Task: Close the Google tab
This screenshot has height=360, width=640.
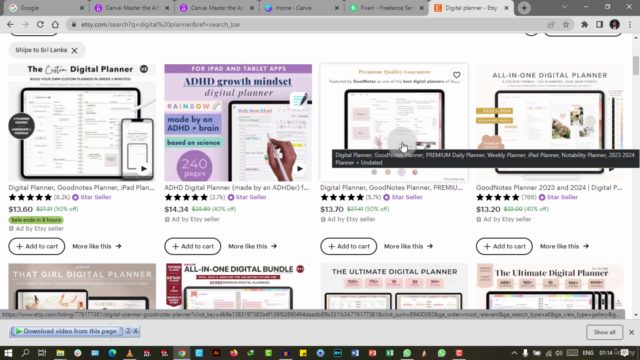Action: tap(82, 8)
